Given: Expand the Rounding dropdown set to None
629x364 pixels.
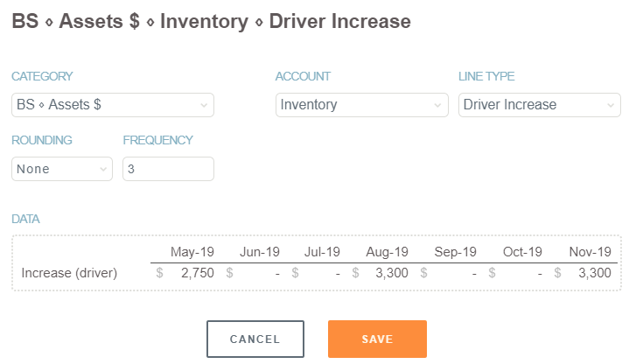Looking at the screenshot, I should pyautogui.click(x=61, y=169).
